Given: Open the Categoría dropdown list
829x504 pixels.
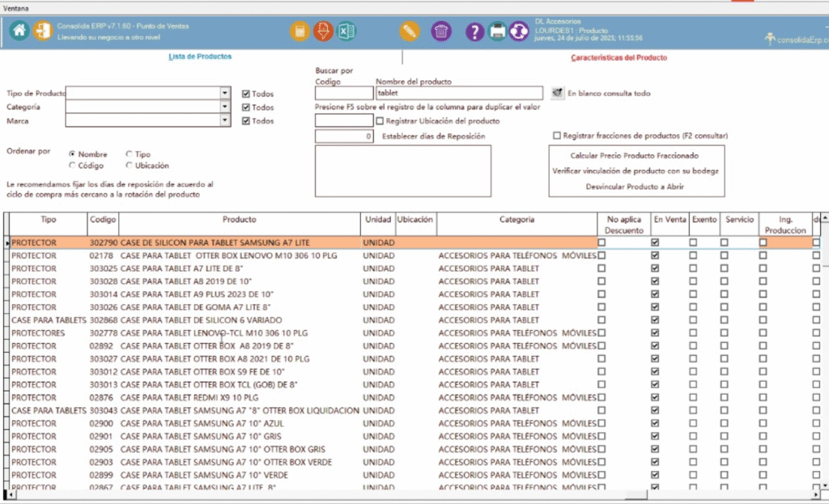Looking at the screenshot, I should click(224, 107).
